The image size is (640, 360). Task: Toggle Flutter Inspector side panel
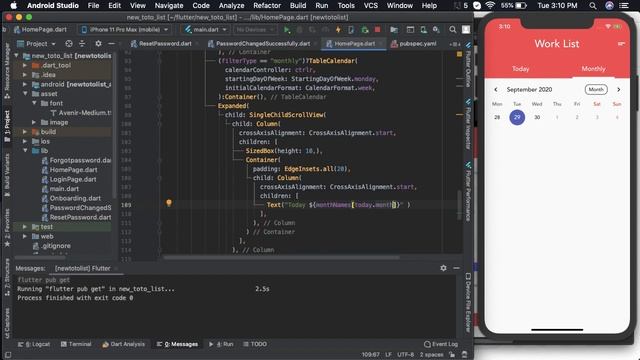point(468,124)
